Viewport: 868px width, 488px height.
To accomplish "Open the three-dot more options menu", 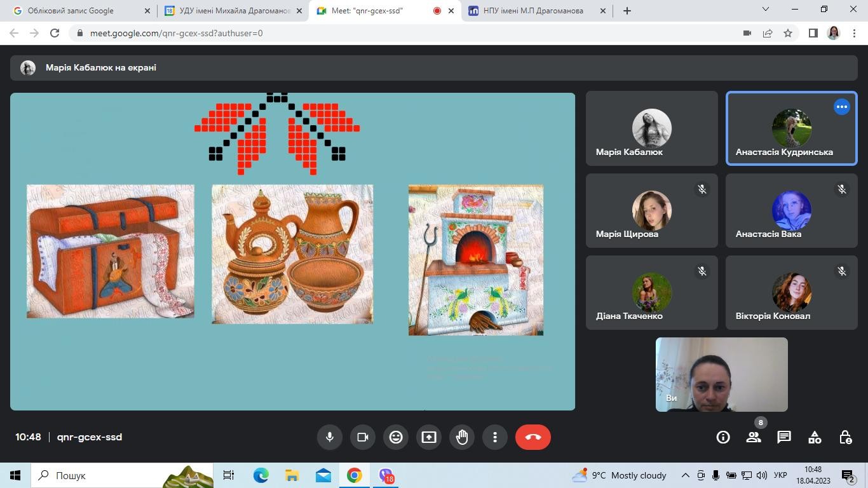I will (x=495, y=437).
